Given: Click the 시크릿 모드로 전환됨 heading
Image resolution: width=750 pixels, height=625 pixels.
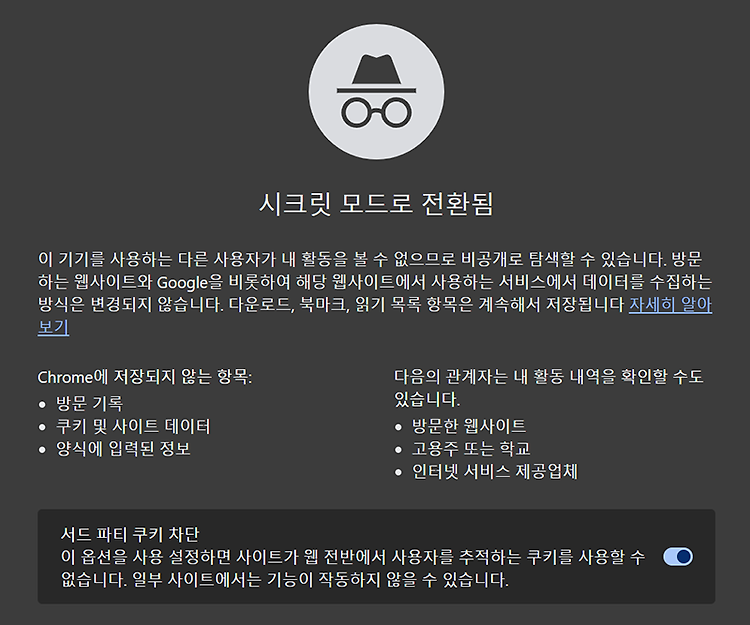Looking at the screenshot, I should point(376,204).
